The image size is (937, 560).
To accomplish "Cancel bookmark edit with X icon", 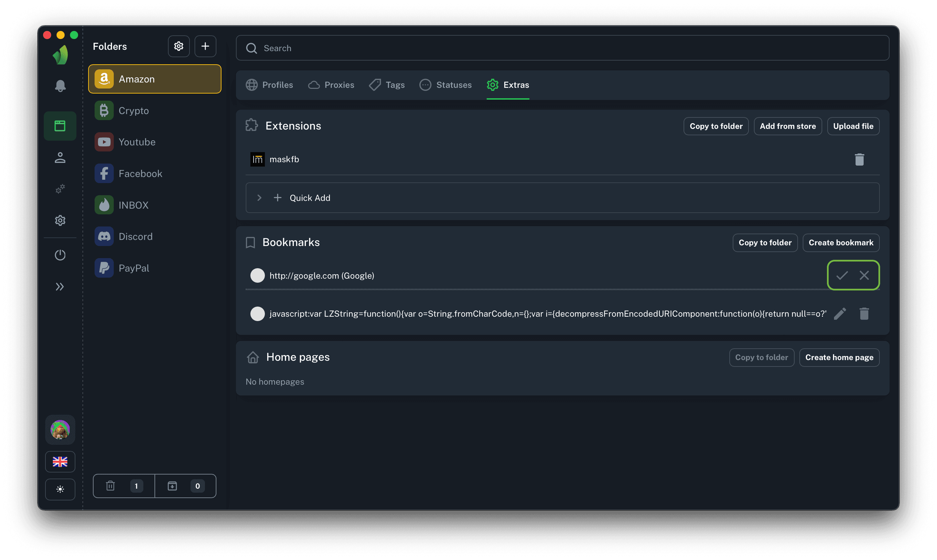I will [x=864, y=276].
